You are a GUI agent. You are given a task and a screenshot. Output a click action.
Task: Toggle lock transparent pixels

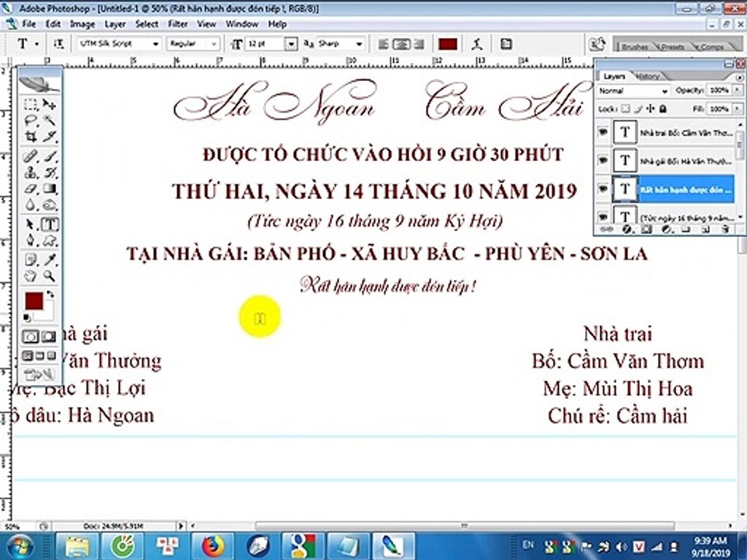coord(626,109)
